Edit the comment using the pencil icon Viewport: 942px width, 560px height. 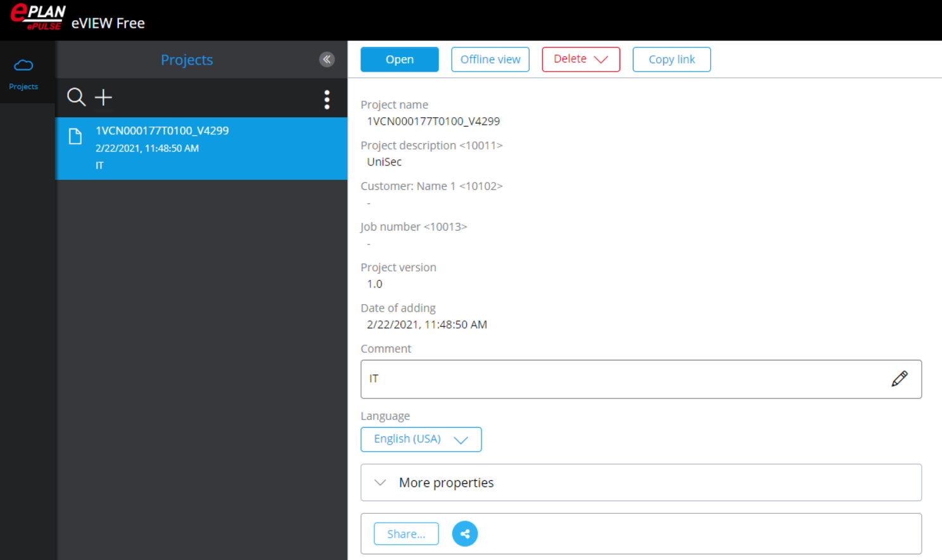pyautogui.click(x=900, y=379)
